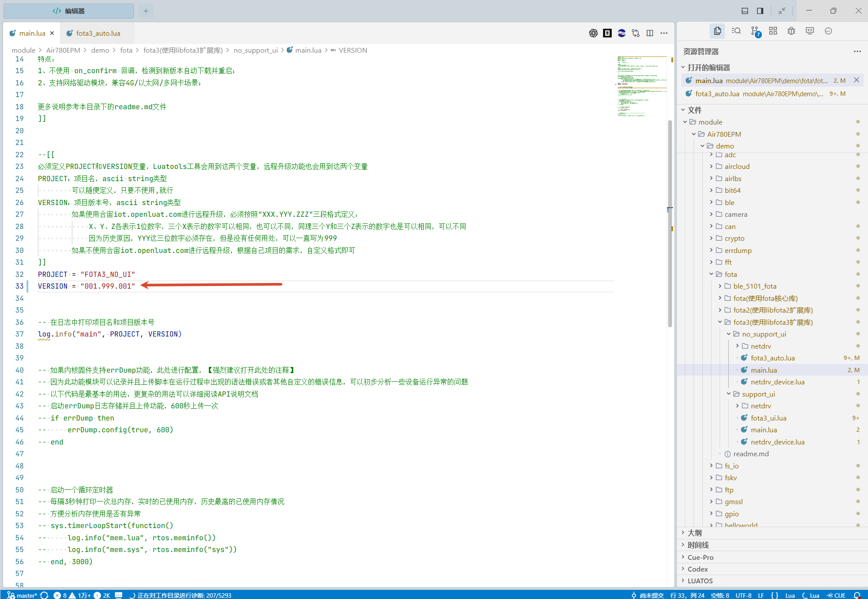Open fota3_ui.lua in file tree
Screen dimensions: 868x599
(768, 418)
